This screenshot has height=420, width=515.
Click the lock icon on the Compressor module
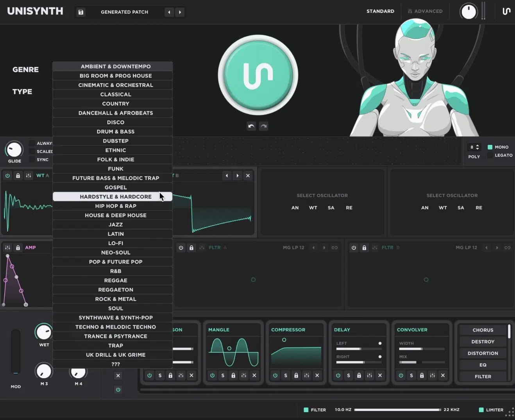tap(296, 375)
